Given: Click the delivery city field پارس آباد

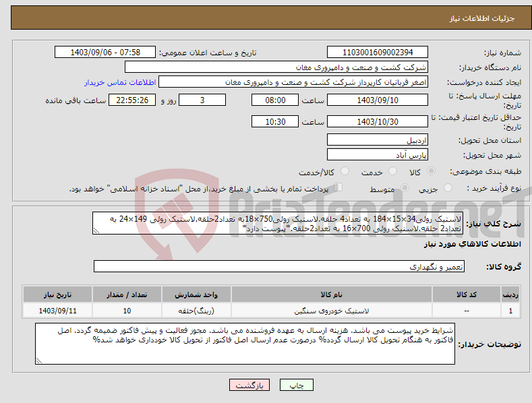Looking at the screenshot, I should [378, 155].
